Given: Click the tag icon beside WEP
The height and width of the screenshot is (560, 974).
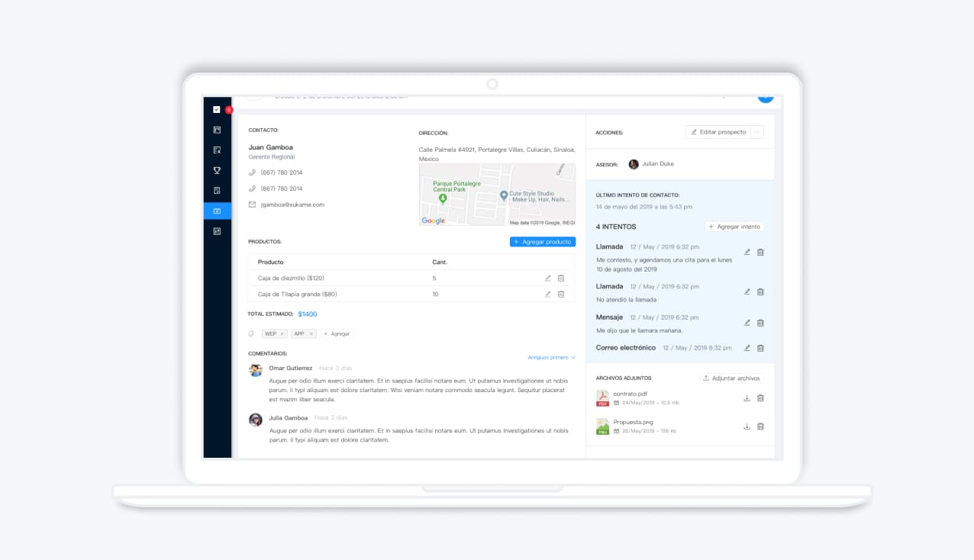Looking at the screenshot, I should (x=251, y=334).
